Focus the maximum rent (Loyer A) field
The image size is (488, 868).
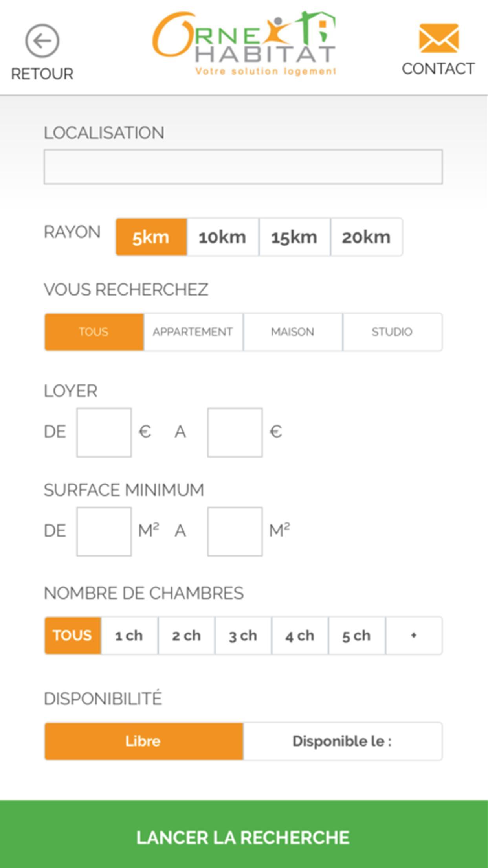point(235,432)
